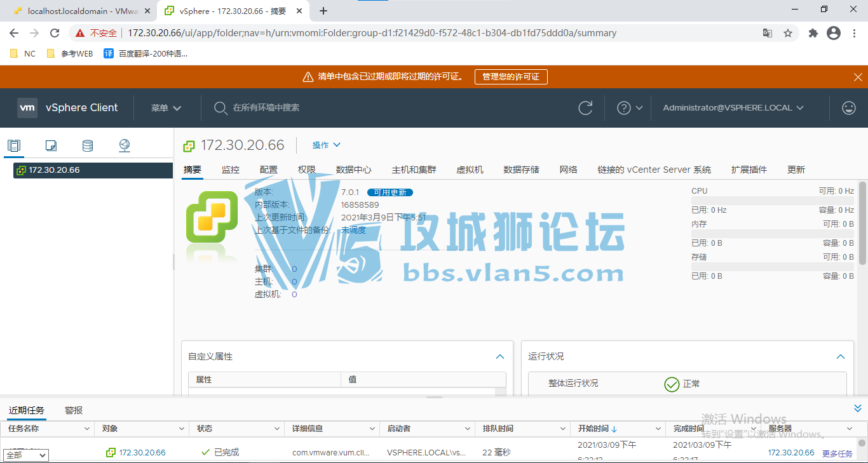Change task filter using the 全部 dropdown
The width and height of the screenshot is (868, 463).
pyautogui.click(x=25, y=455)
